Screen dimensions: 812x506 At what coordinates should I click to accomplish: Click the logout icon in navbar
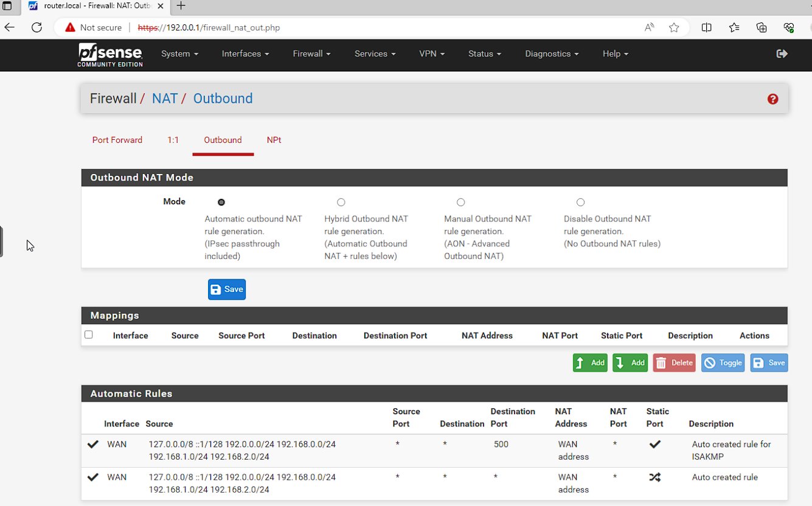tap(782, 54)
